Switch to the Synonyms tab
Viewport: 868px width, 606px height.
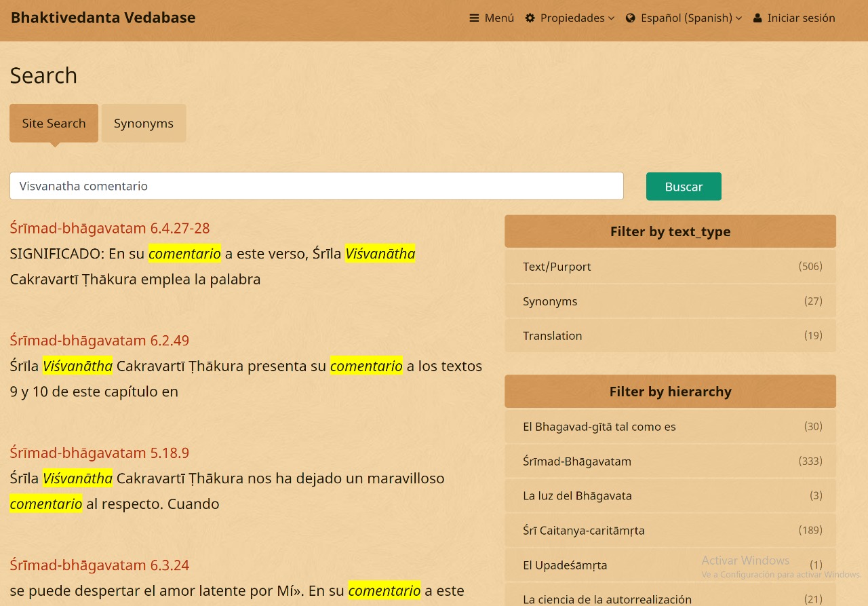tap(143, 124)
